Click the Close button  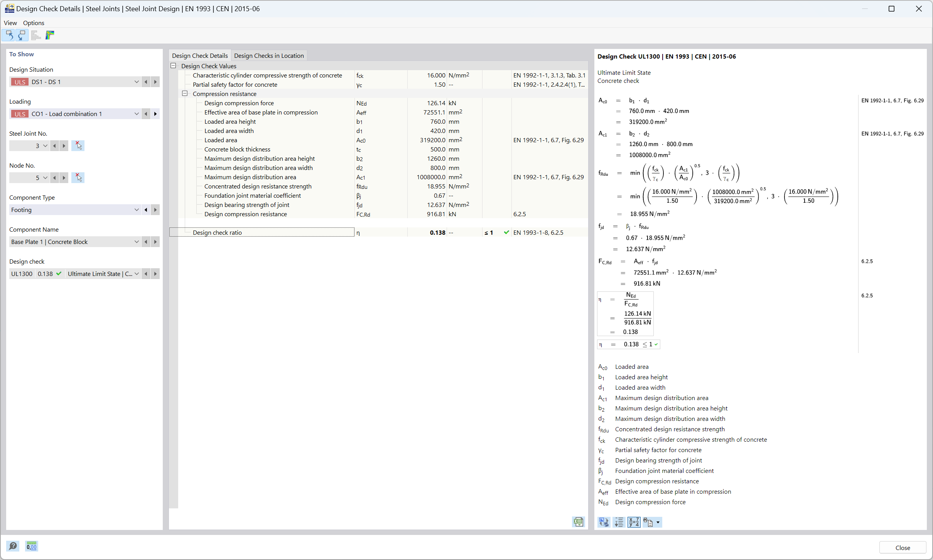pos(904,547)
